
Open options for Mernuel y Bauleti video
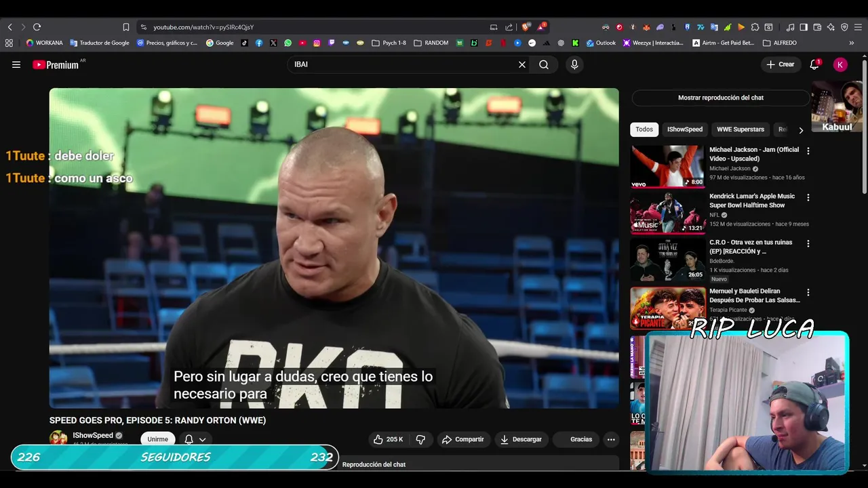(x=808, y=292)
